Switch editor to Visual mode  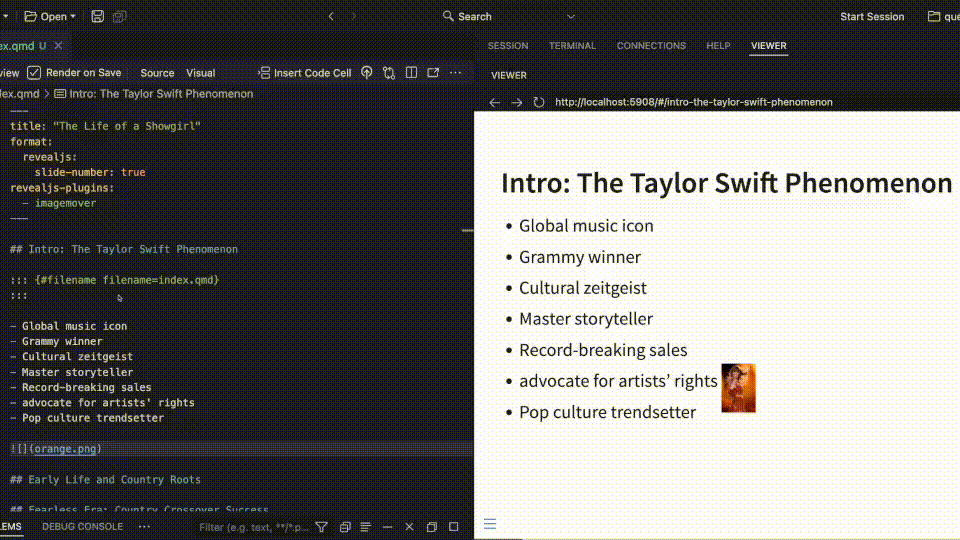coord(201,73)
